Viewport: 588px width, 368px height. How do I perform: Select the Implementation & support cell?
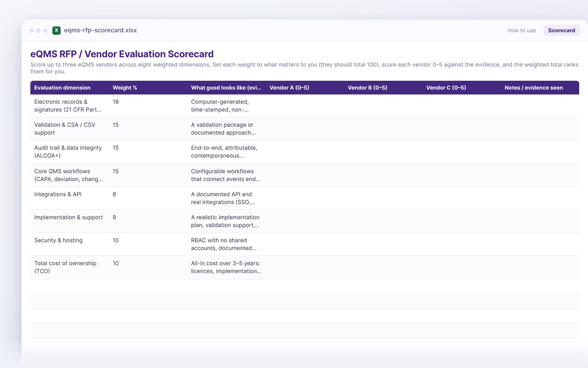(x=69, y=221)
